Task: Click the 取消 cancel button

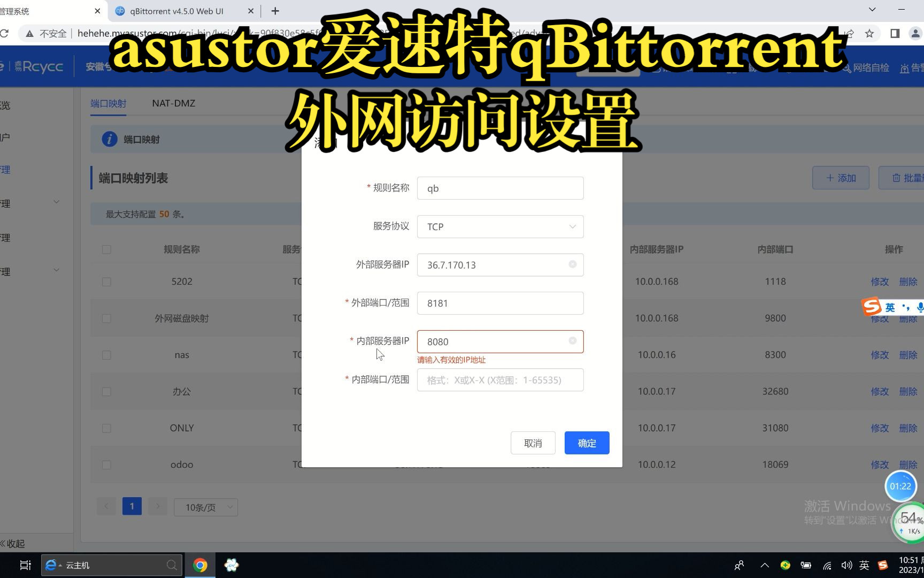Action: [533, 443]
